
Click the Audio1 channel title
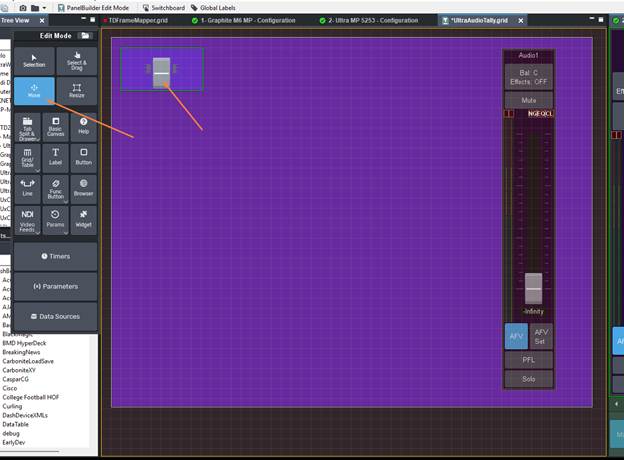(528, 55)
